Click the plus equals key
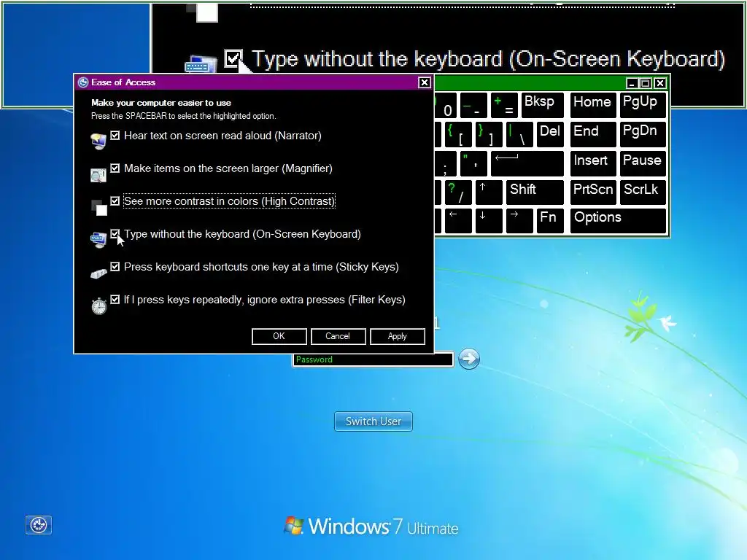Image resolution: width=747 pixels, height=560 pixels. pyautogui.click(x=504, y=105)
